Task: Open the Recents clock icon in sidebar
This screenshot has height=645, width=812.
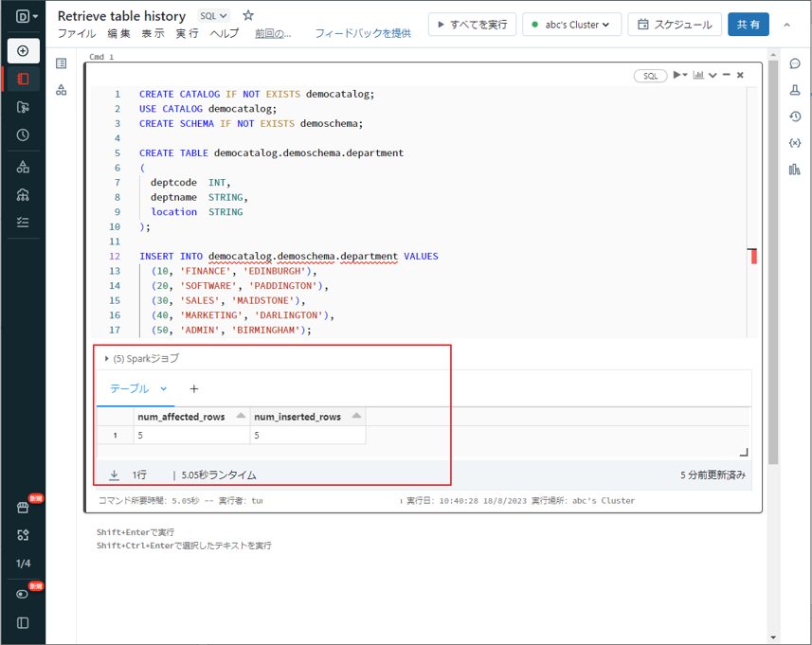Action: coord(23,135)
